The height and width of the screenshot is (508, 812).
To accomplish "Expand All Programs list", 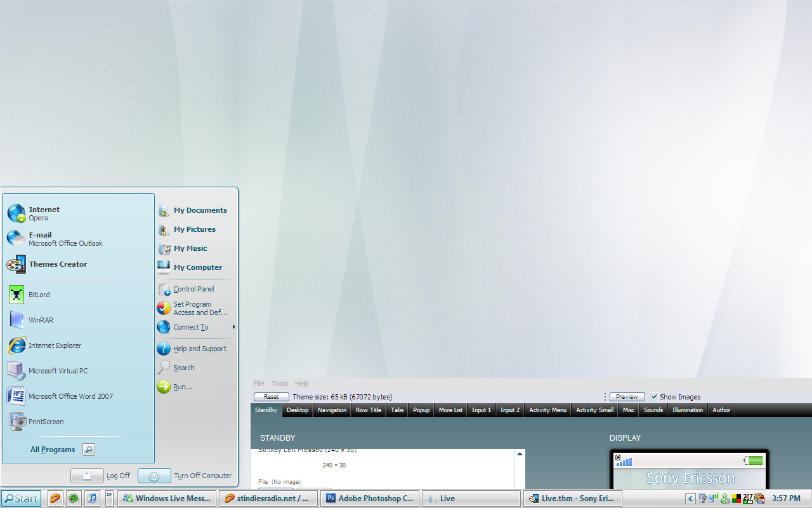I will point(62,450).
